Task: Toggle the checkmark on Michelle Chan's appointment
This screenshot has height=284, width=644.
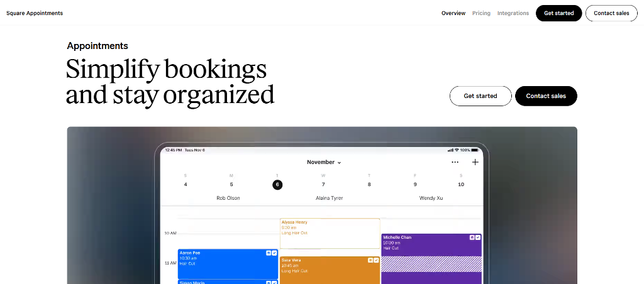Action: click(x=478, y=238)
